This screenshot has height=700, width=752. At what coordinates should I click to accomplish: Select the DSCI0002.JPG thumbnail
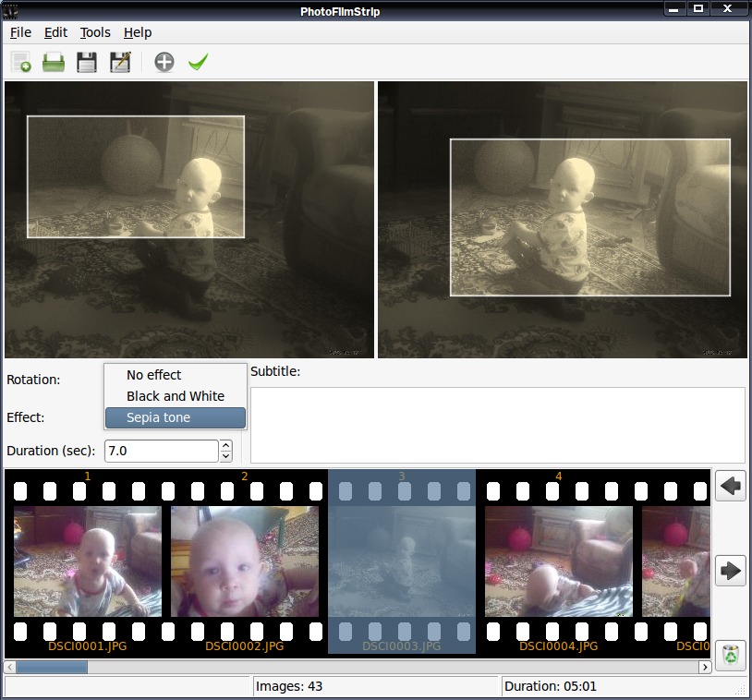[x=245, y=561]
